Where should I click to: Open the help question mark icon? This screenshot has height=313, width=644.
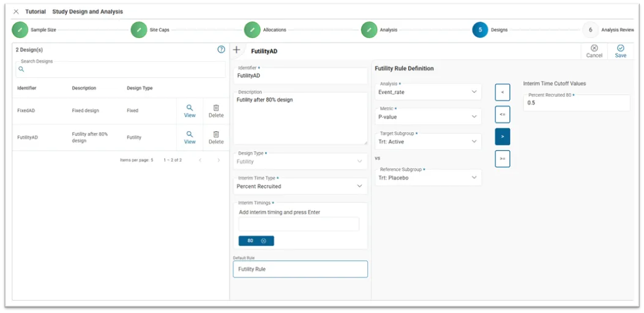coord(221,50)
